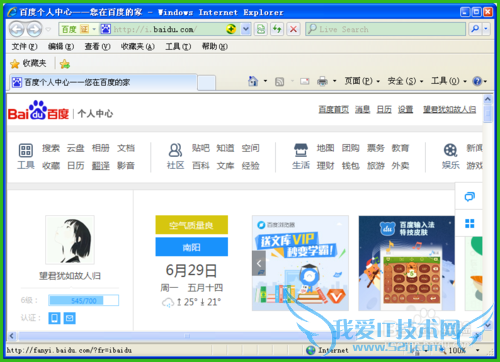
Task: Open the 工具(T) menu
Action: click(x=178, y=46)
